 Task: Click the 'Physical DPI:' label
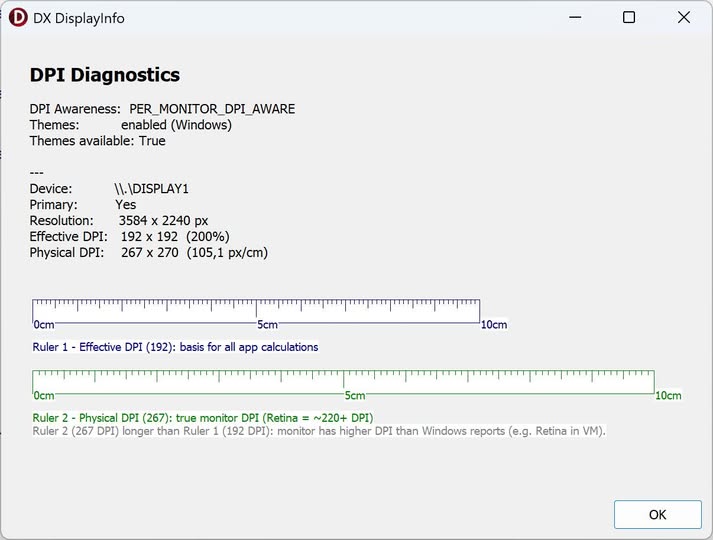[67, 253]
